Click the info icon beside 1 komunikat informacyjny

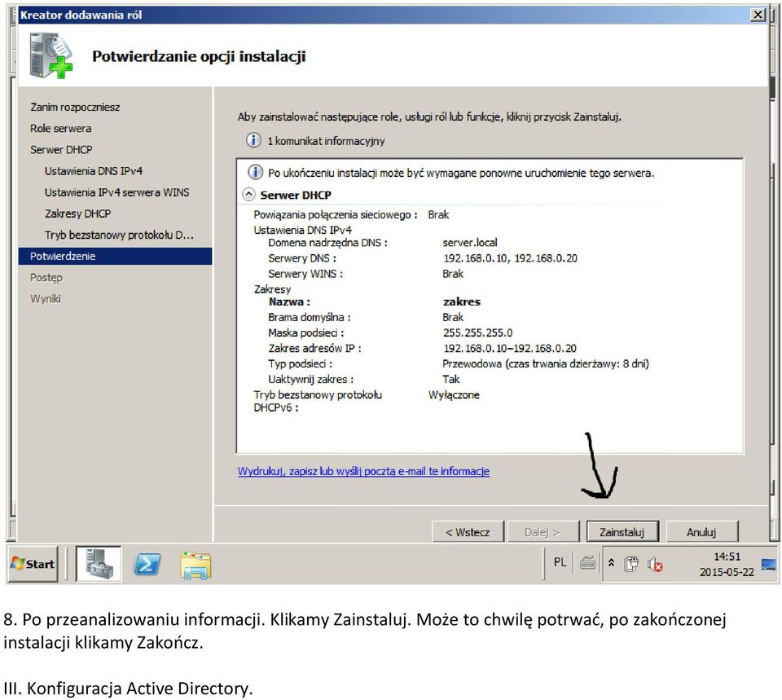[254, 140]
